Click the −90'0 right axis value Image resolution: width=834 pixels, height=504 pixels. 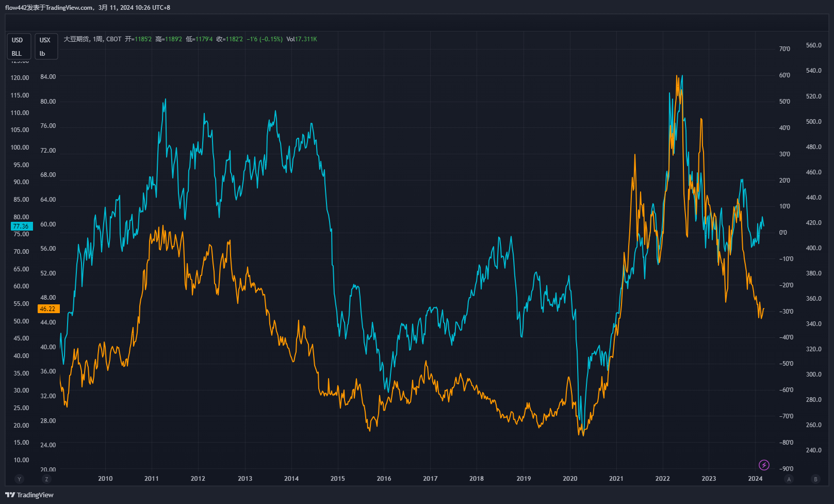787,469
